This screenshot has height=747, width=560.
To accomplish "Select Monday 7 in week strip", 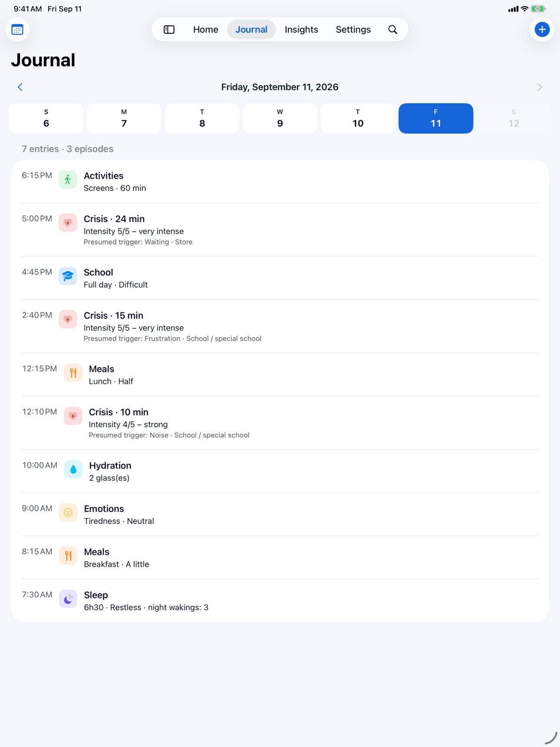I will [x=124, y=118].
